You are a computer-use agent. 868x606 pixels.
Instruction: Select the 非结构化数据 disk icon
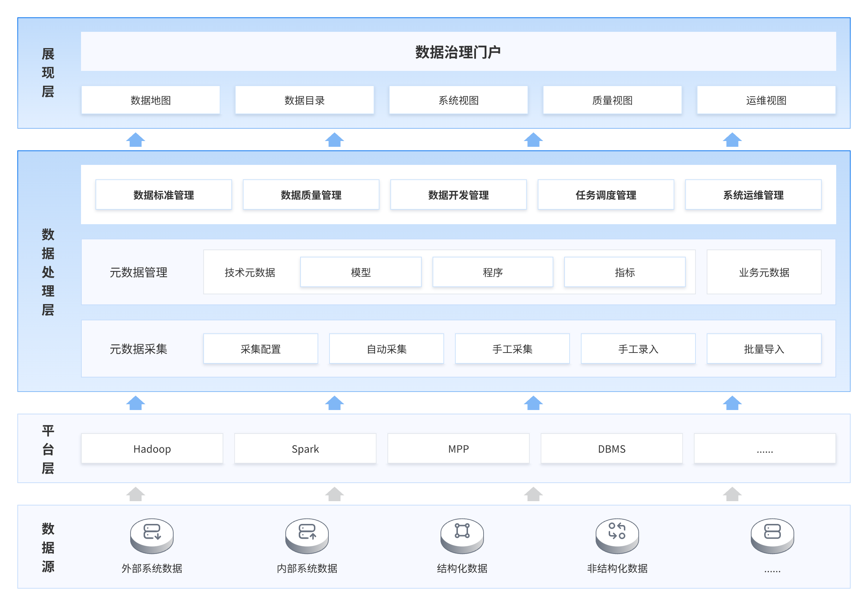[x=617, y=535]
